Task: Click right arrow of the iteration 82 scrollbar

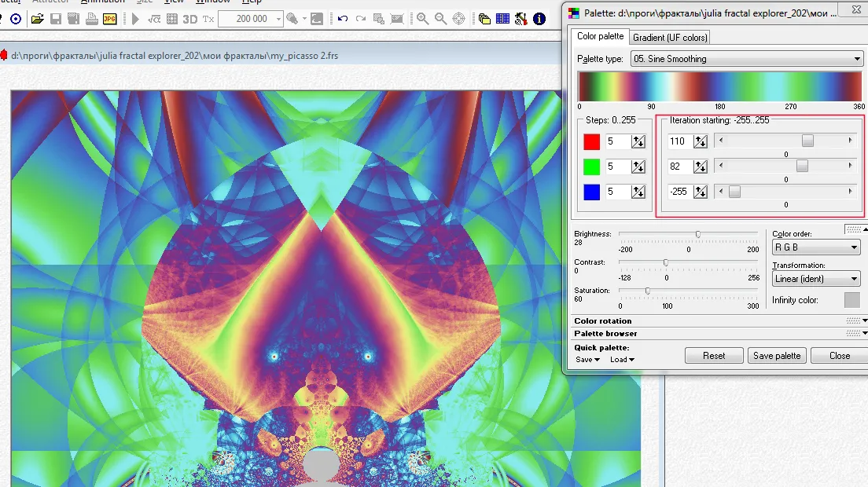Action: (850, 166)
